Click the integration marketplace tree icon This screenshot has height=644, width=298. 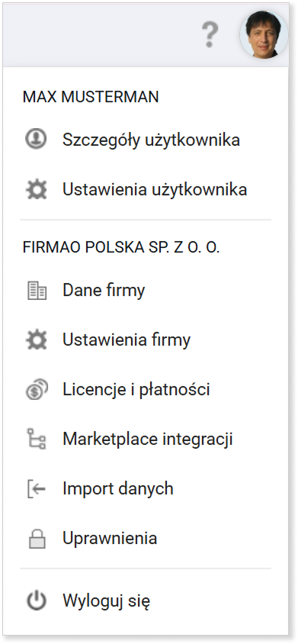click(37, 439)
